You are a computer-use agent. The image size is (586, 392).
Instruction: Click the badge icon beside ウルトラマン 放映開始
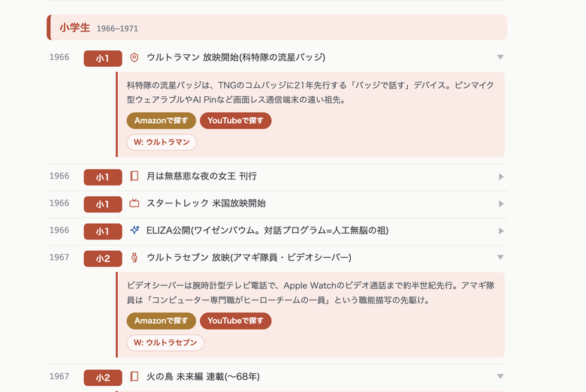[x=134, y=58]
